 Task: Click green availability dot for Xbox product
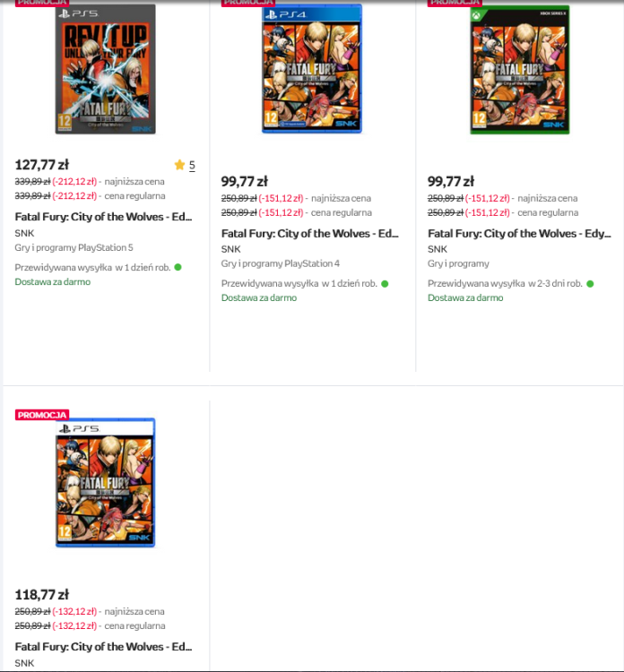[x=590, y=284]
